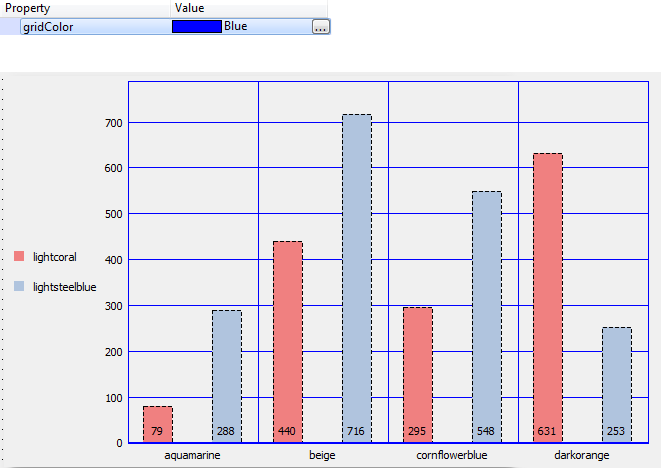
Task: Click the 'Blue' value text
Action: click(236, 27)
